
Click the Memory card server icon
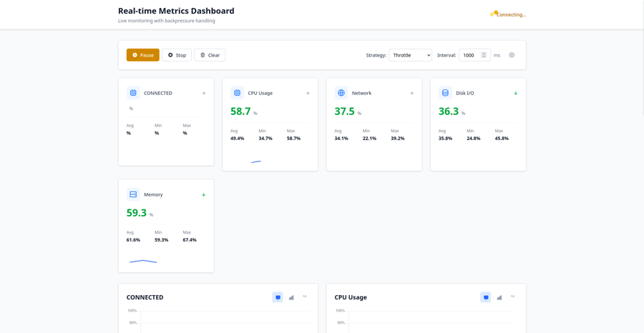pyautogui.click(x=133, y=194)
